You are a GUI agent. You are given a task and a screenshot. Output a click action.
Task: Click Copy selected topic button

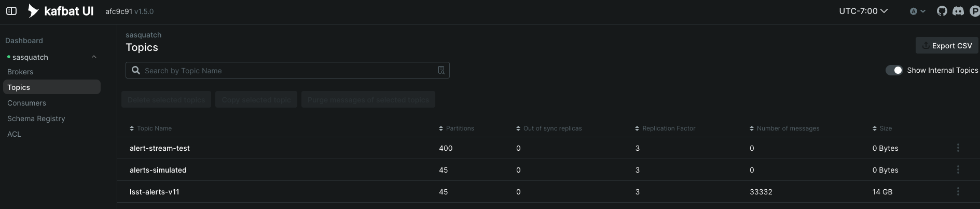[256, 99]
